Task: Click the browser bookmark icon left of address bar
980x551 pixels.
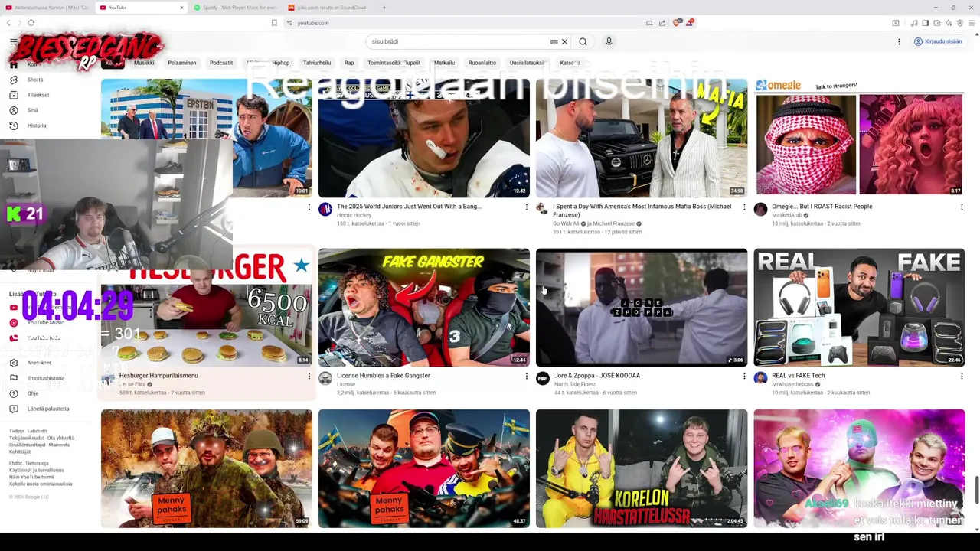Action: pyautogui.click(x=274, y=23)
